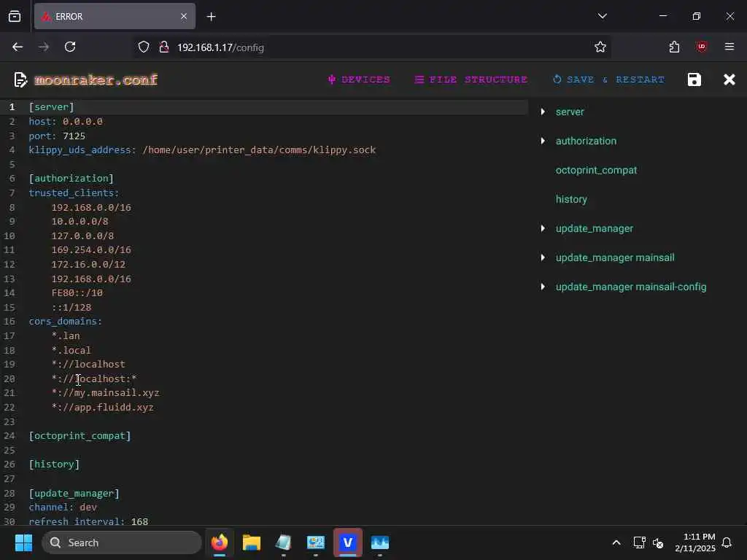Open the taskbar clock and date
The height and width of the screenshot is (560, 747).
[695, 542]
